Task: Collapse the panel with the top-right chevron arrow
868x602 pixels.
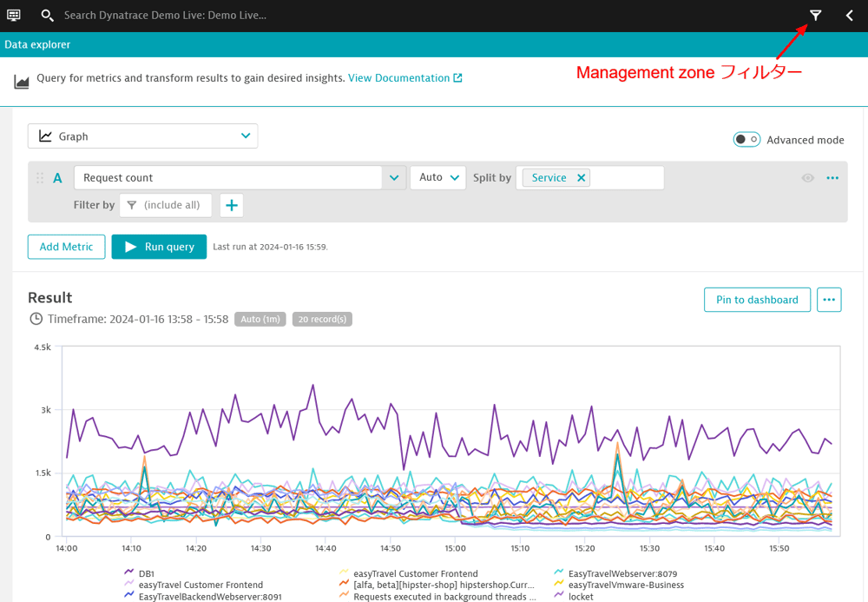Action: (850, 16)
